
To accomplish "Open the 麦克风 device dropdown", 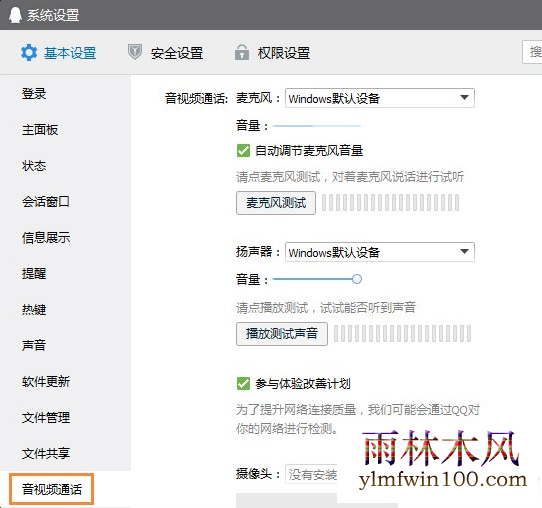I will coord(380,98).
